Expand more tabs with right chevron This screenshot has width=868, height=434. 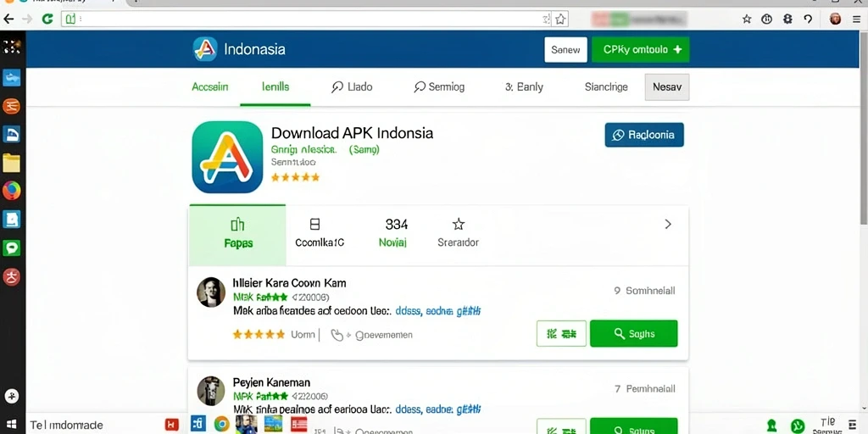pyautogui.click(x=668, y=224)
